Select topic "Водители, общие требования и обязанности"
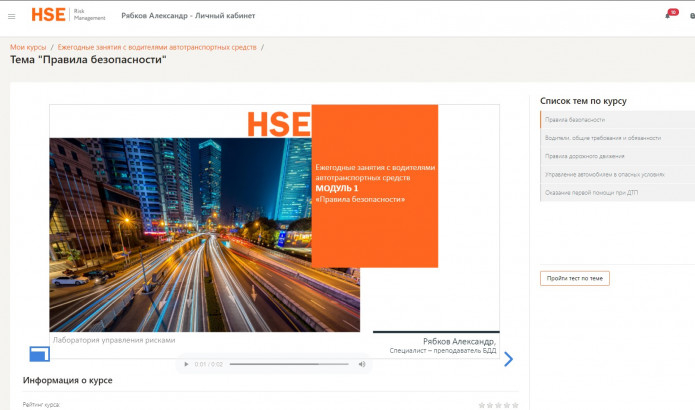The image size is (695, 410). click(x=603, y=138)
